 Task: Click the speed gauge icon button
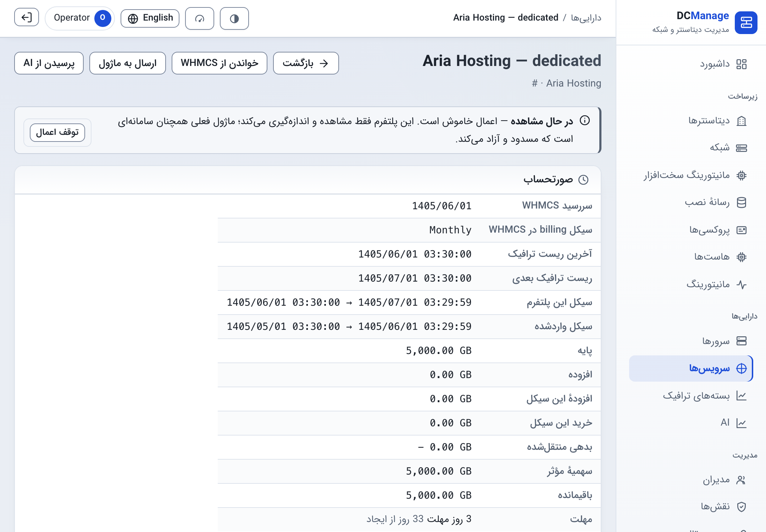tap(200, 18)
